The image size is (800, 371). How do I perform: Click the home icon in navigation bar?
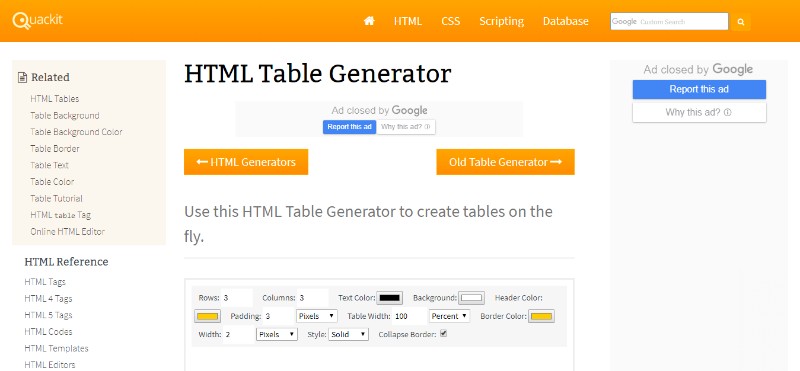click(369, 21)
